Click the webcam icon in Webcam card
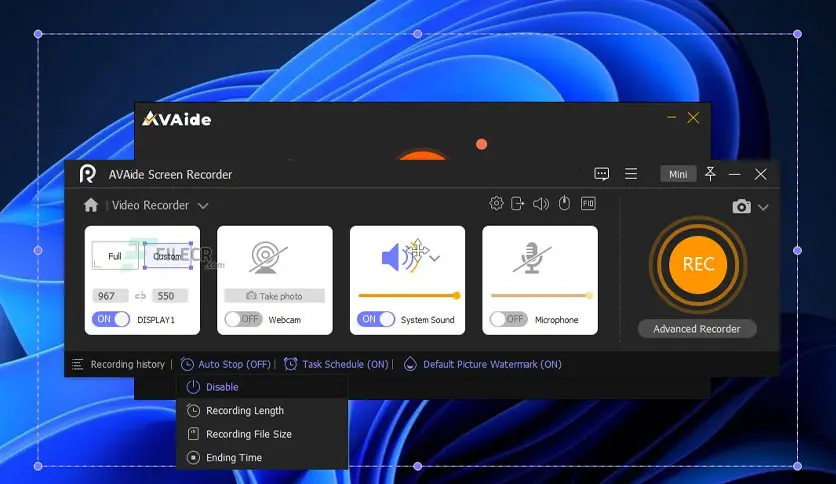Screen dimensions: 836x484 268,258
